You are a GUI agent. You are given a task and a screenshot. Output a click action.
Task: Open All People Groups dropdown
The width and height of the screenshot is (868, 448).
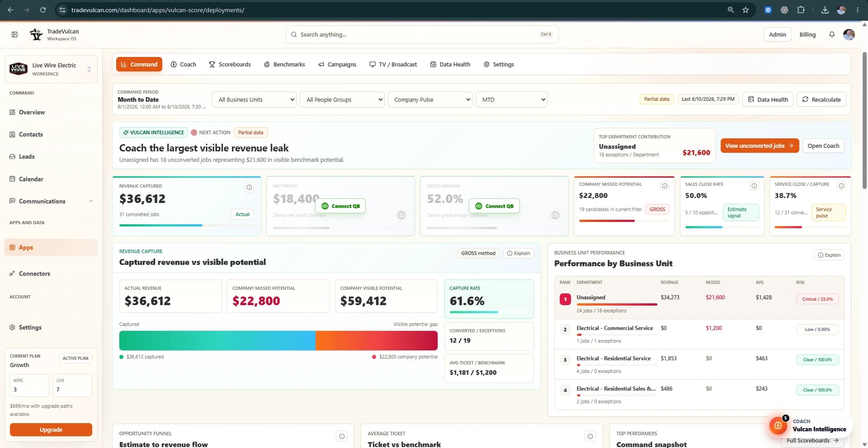(342, 99)
